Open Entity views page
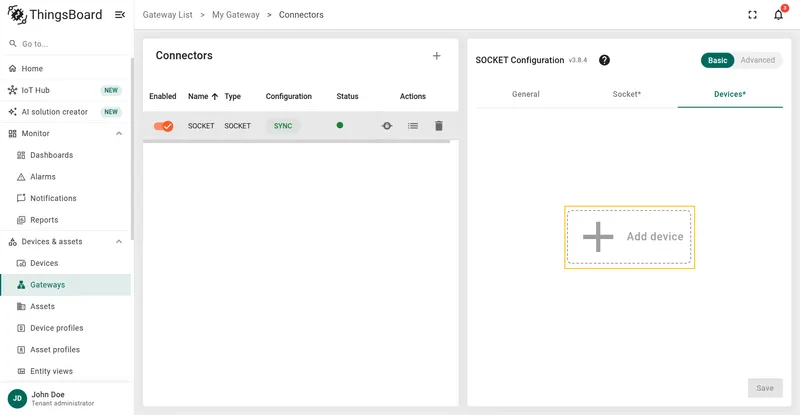Image resolution: width=800 pixels, height=415 pixels. [x=65, y=371]
